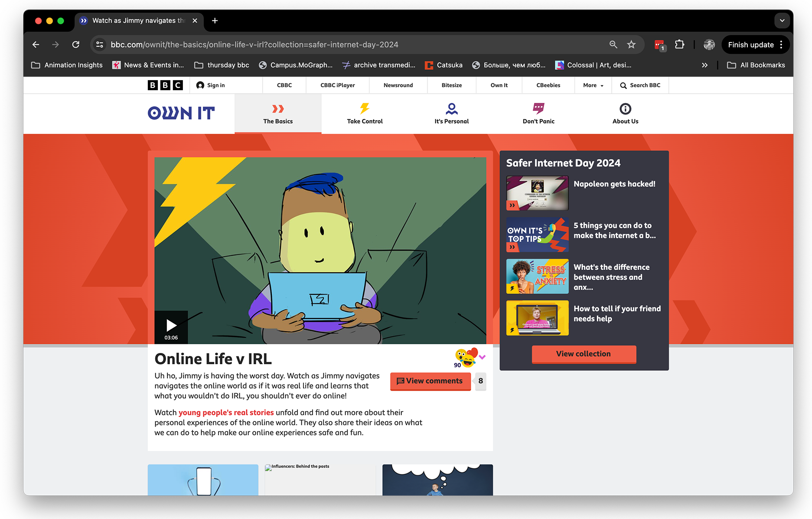Screen dimensions: 812x519
Task: Reload the current page
Action: click(76, 45)
